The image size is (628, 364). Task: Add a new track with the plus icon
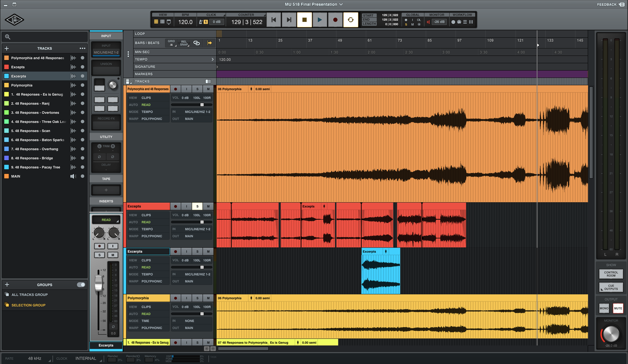(x=7, y=48)
